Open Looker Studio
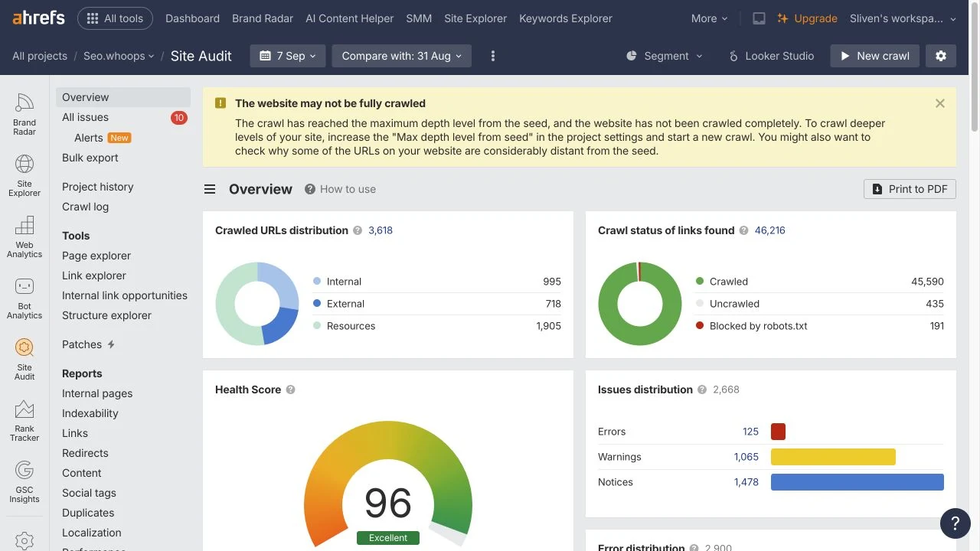 [771, 56]
